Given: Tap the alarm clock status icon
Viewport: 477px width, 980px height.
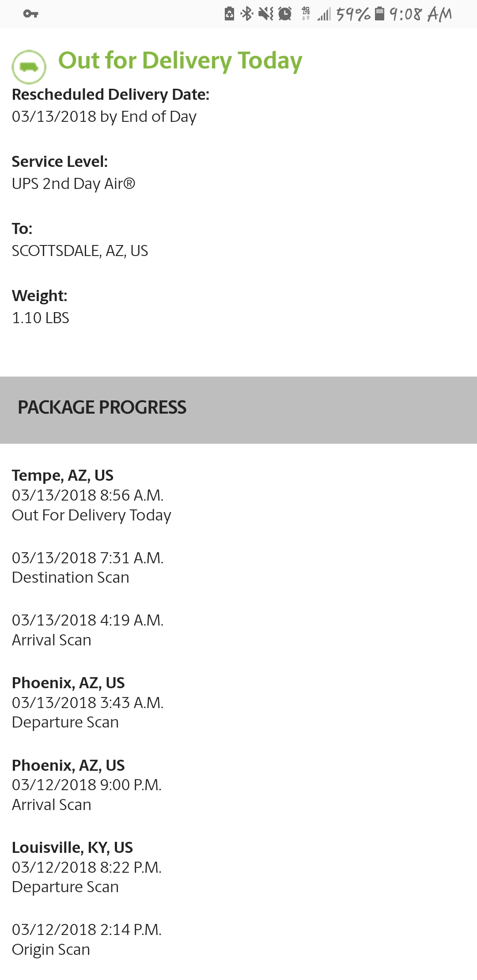Looking at the screenshot, I should pos(285,14).
